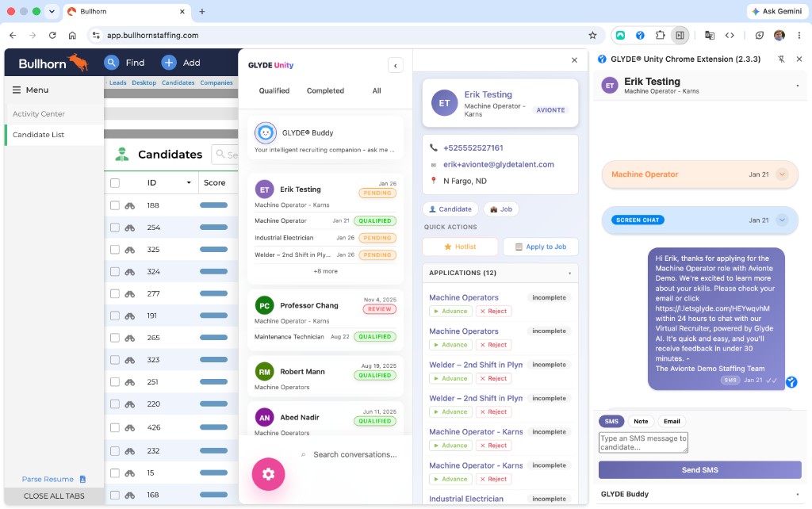Open Chrome three-dot menu

(x=799, y=35)
